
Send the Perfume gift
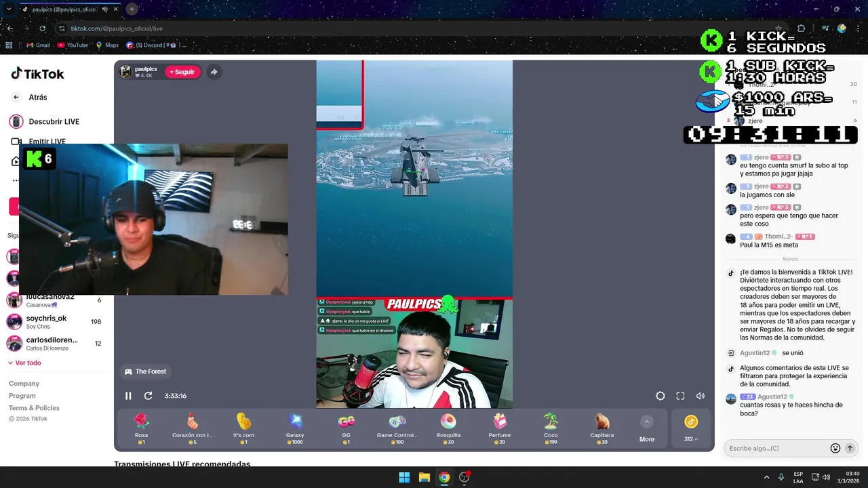coord(500,429)
